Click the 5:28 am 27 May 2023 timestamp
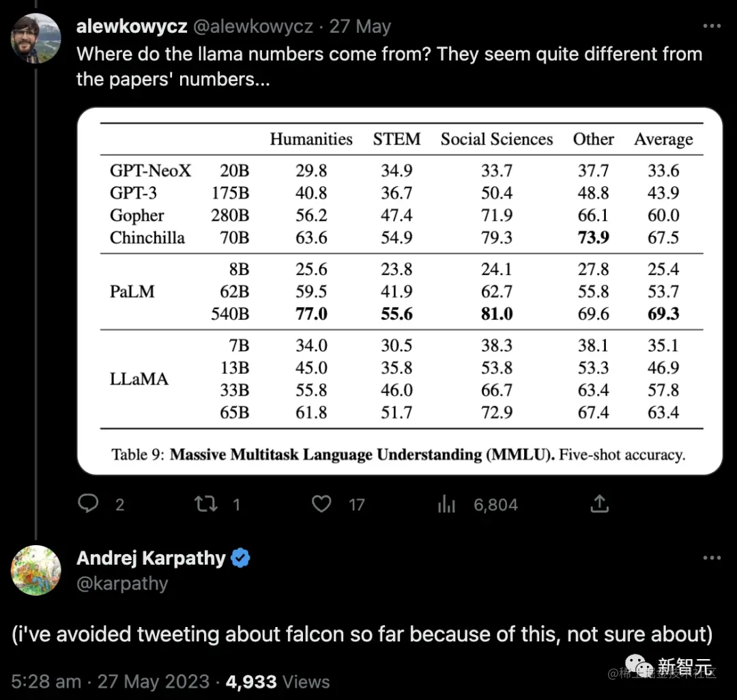This screenshot has width=737, height=700. 110,681
